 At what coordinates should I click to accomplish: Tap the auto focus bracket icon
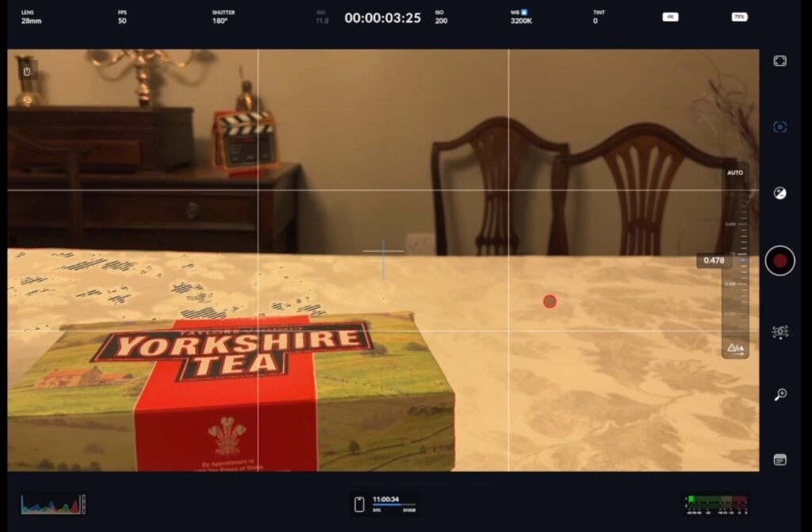click(x=780, y=127)
